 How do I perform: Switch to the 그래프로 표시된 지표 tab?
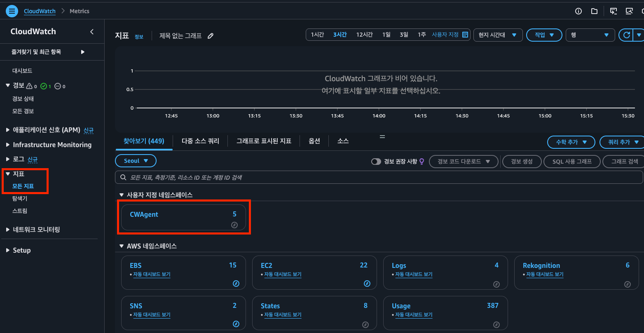264,141
